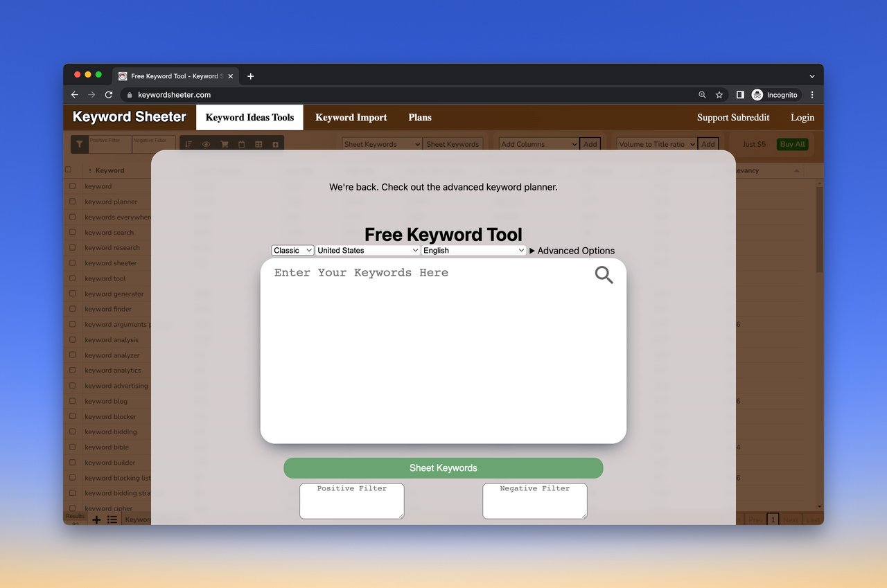The width and height of the screenshot is (887, 588).
Task: Click the calendar icon in dark toolbar
Action: (x=241, y=144)
